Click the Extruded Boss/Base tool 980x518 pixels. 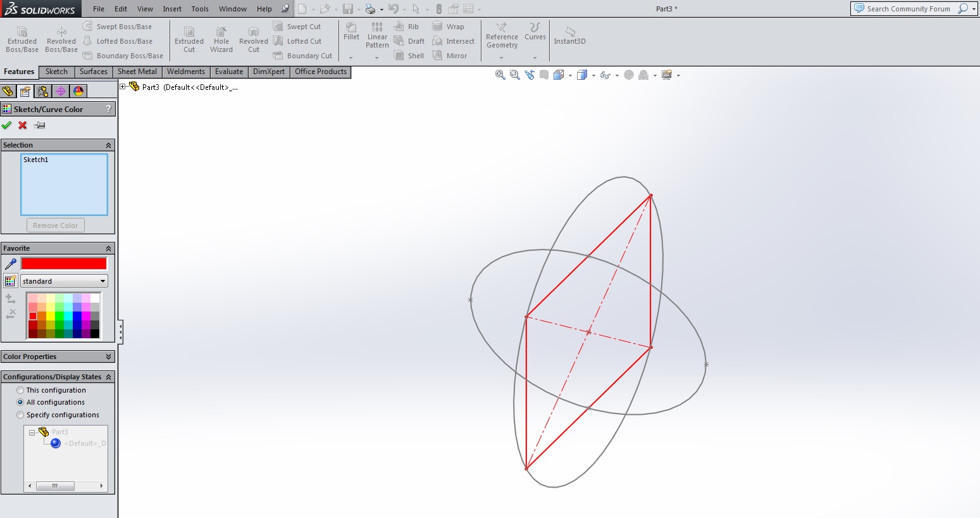pyautogui.click(x=22, y=39)
